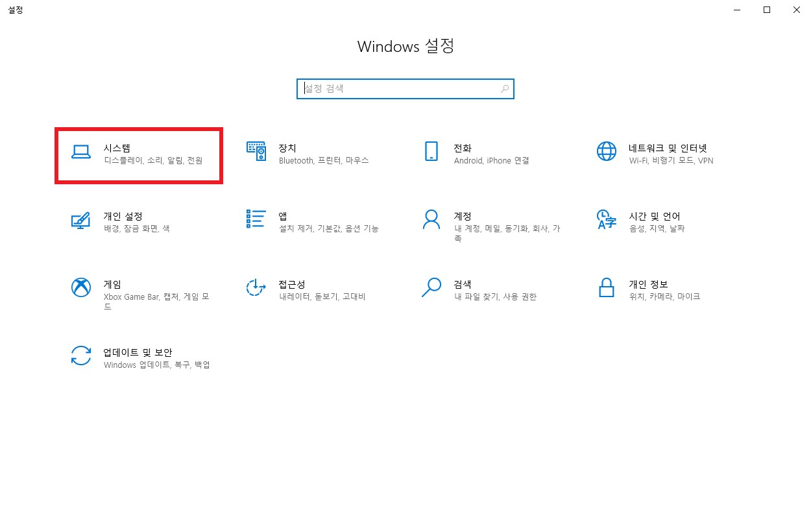Open the 시스템 laptop icon
The height and width of the screenshot is (532, 811).
point(80,151)
